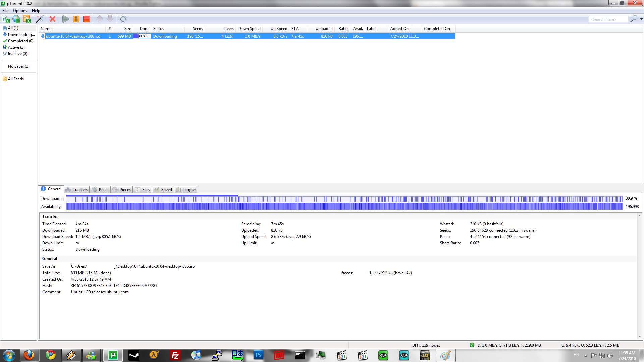Sort by the Added On column header
This screenshot has width=644, height=362.
(x=405, y=29)
